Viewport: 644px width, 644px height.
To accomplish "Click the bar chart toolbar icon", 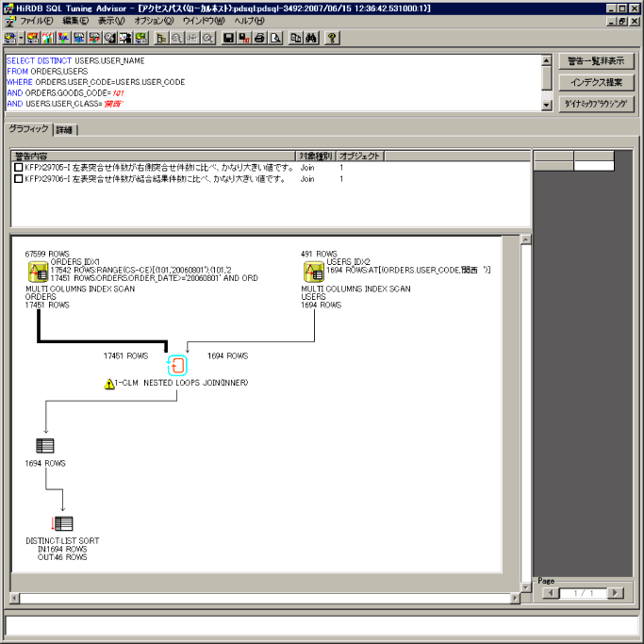I will tap(48, 39).
